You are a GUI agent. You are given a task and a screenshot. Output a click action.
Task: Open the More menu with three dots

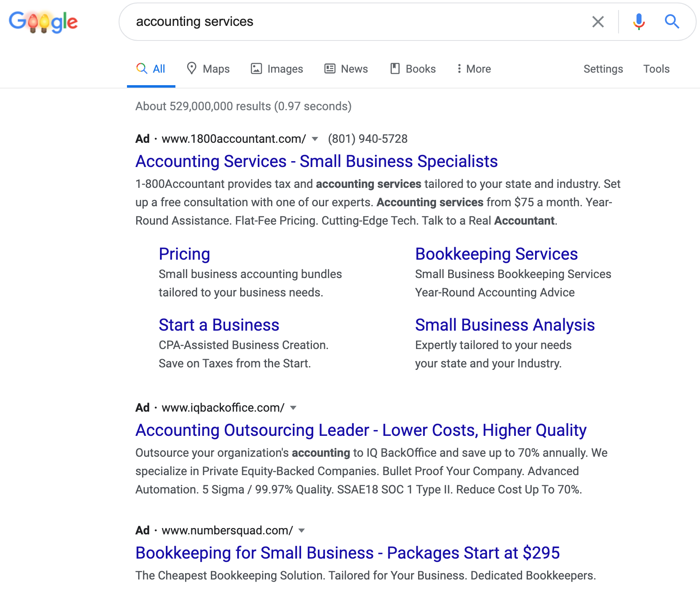(x=459, y=68)
